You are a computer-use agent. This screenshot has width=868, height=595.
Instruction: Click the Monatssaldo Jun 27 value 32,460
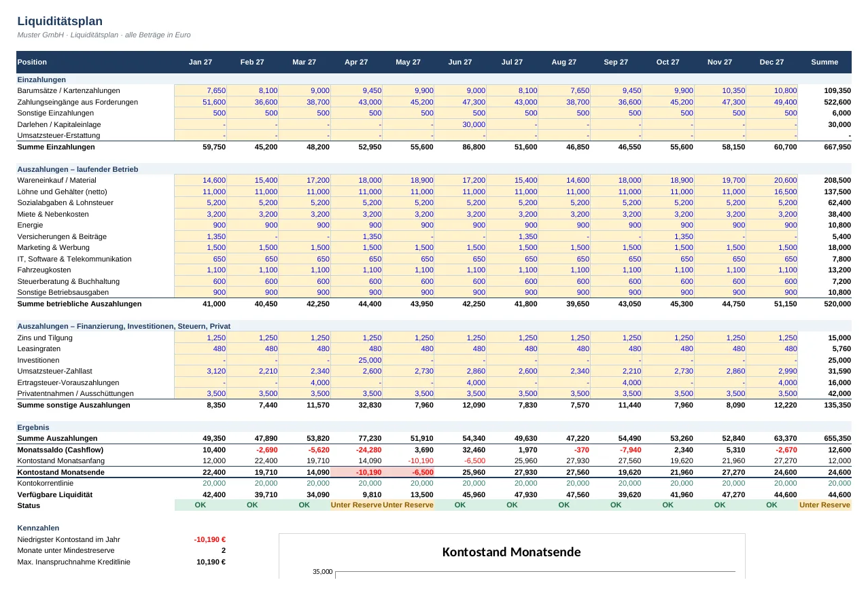click(x=460, y=450)
